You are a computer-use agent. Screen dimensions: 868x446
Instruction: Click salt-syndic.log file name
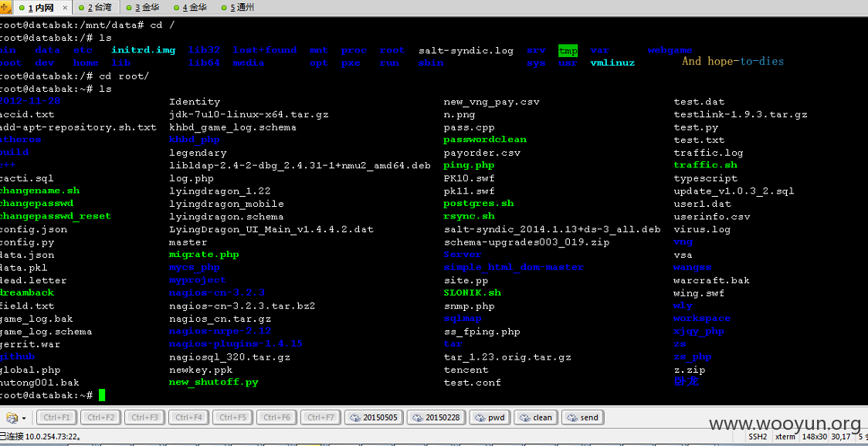click(x=466, y=50)
